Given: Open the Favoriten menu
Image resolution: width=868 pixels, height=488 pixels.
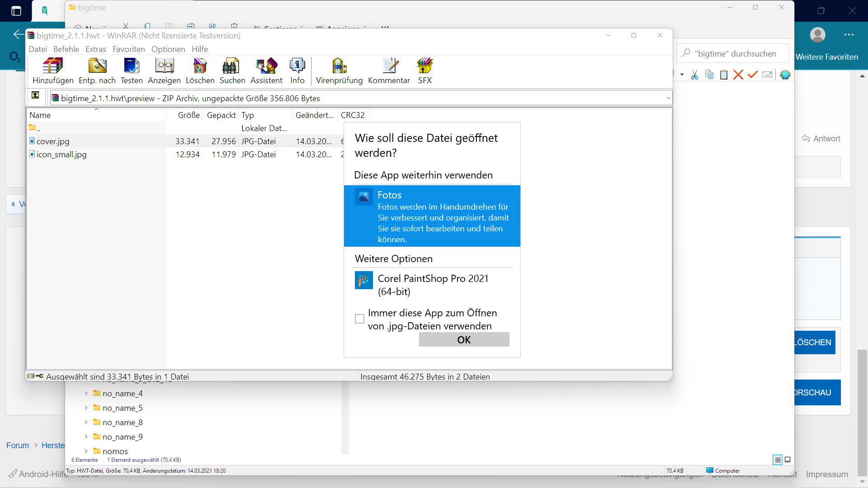Looking at the screenshot, I should (129, 49).
